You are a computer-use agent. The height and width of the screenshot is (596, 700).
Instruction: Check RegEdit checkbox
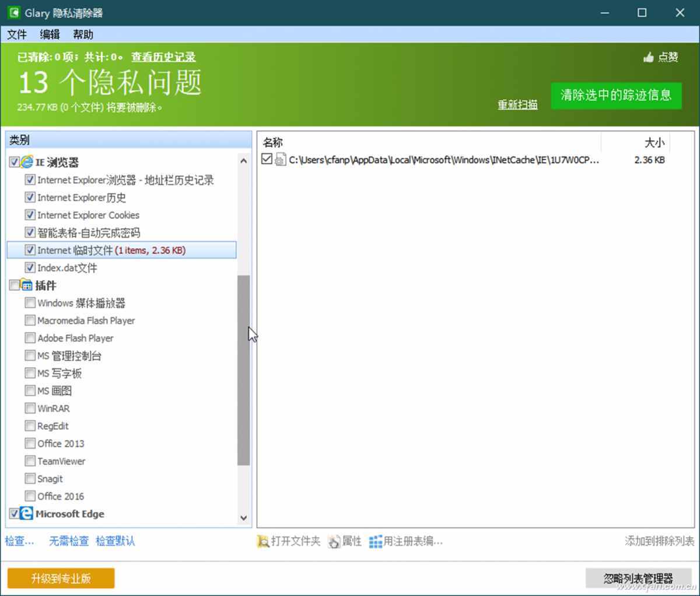click(30, 426)
